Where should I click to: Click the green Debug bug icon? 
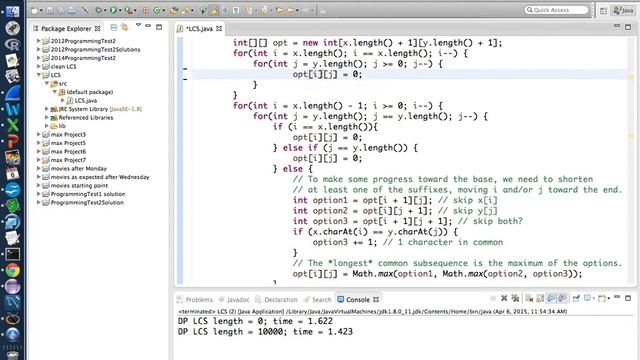(98, 10)
